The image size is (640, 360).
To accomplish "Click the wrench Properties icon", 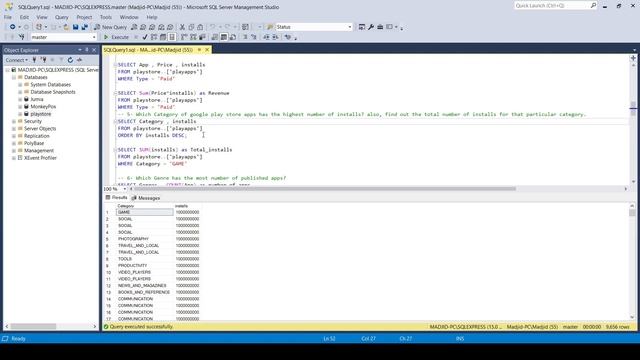I will click(x=371, y=27).
